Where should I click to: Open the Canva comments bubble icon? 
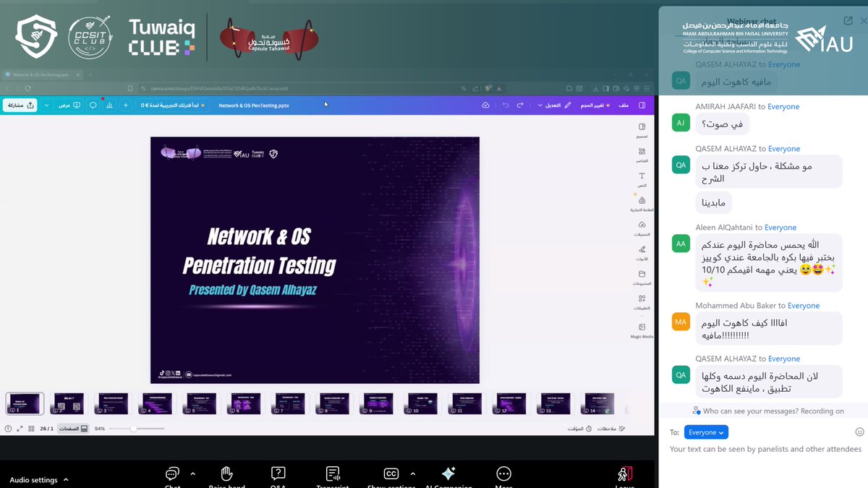[93, 106]
